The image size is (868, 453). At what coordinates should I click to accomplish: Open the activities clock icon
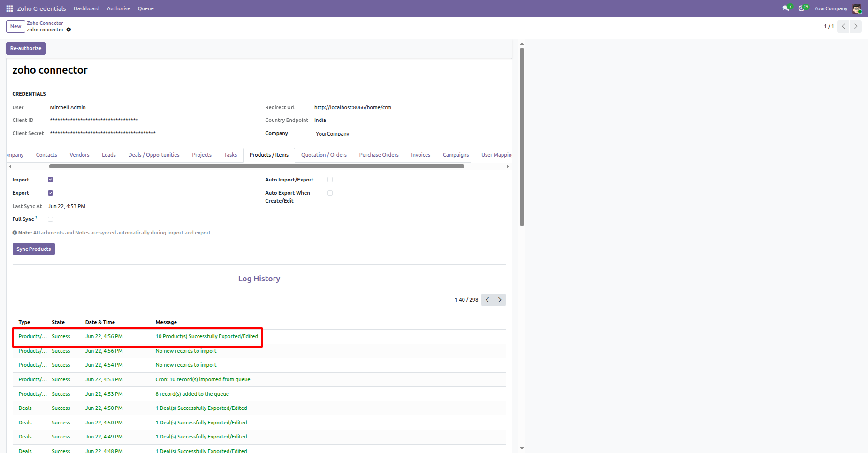[x=801, y=8]
